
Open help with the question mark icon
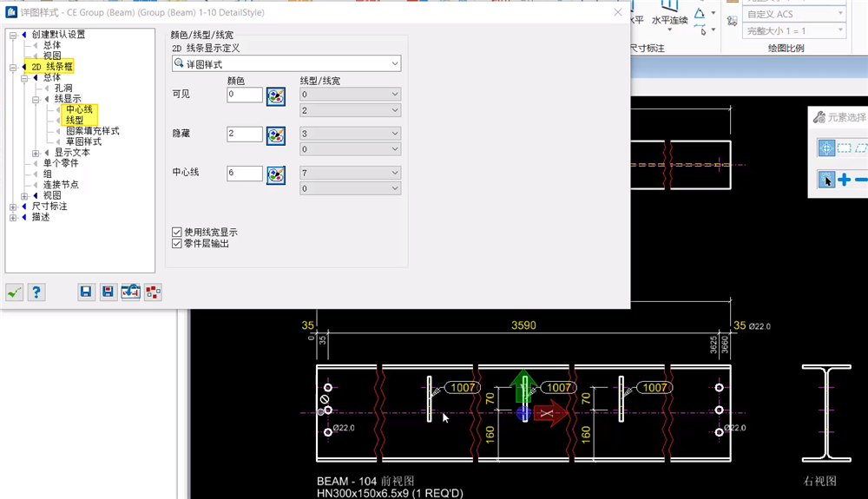[x=36, y=292]
